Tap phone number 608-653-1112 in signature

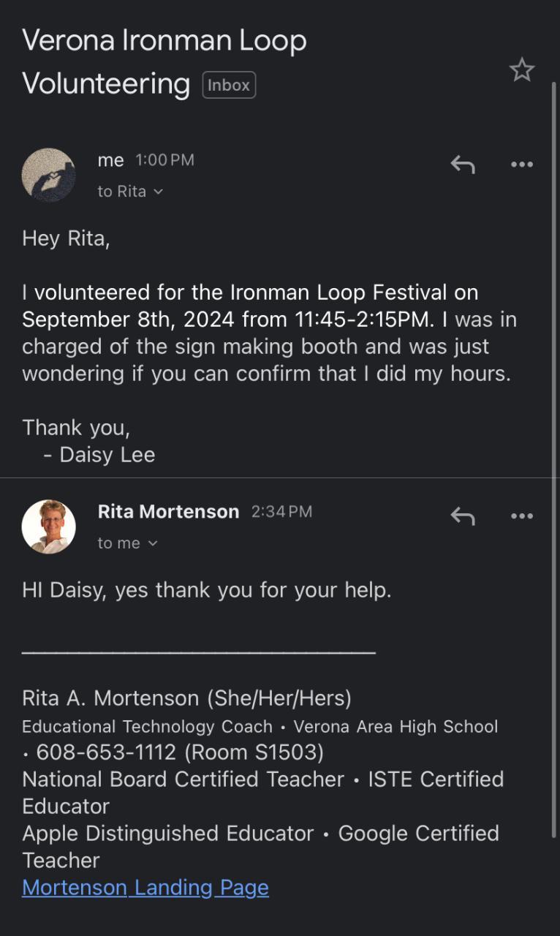(106, 752)
